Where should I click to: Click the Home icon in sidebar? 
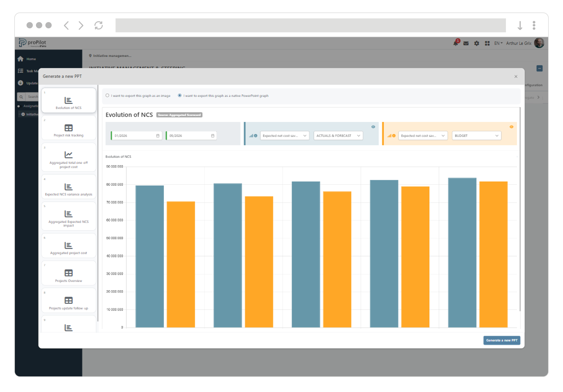(x=21, y=59)
